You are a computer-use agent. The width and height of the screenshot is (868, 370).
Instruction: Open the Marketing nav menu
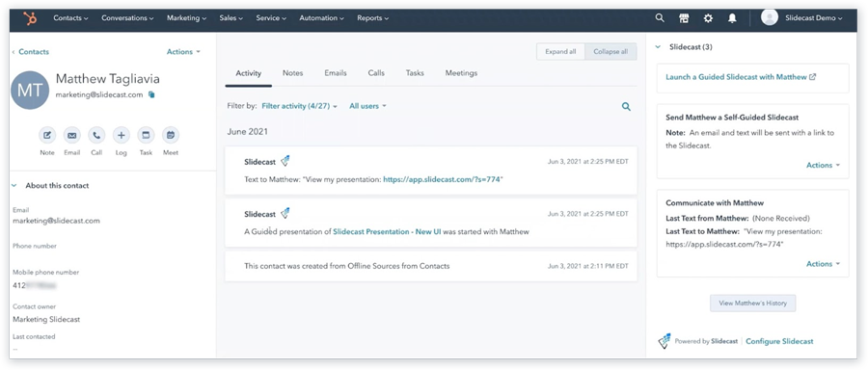click(x=186, y=18)
